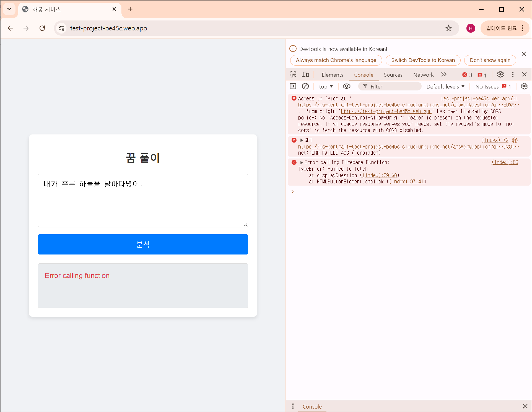This screenshot has height=412, width=532.
Task: Bookmark this page with star icon
Action: point(448,28)
